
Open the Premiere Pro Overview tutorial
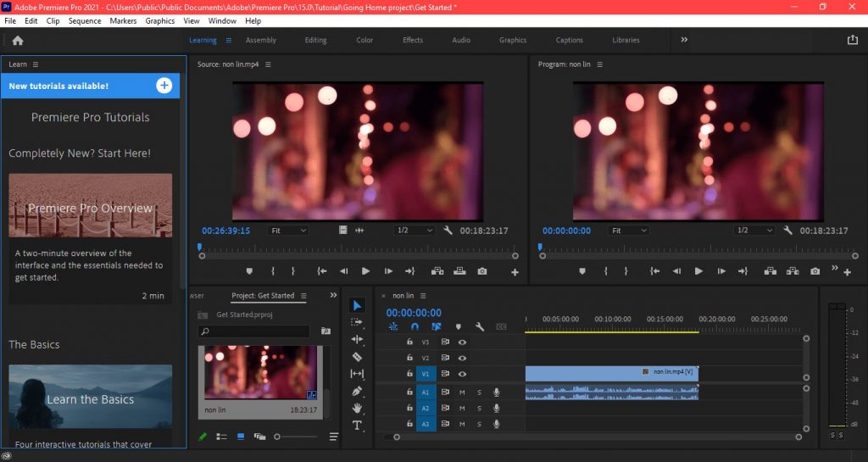90,205
